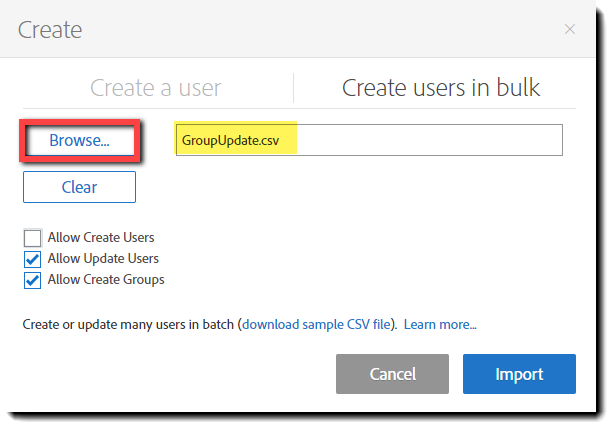The image size is (608, 422).
Task: Enable the Allow Create Users checkbox
Action: point(33,238)
